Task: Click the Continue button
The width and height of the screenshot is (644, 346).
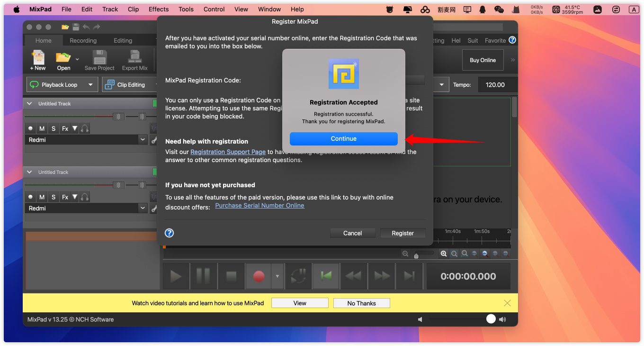Action: click(343, 139)
